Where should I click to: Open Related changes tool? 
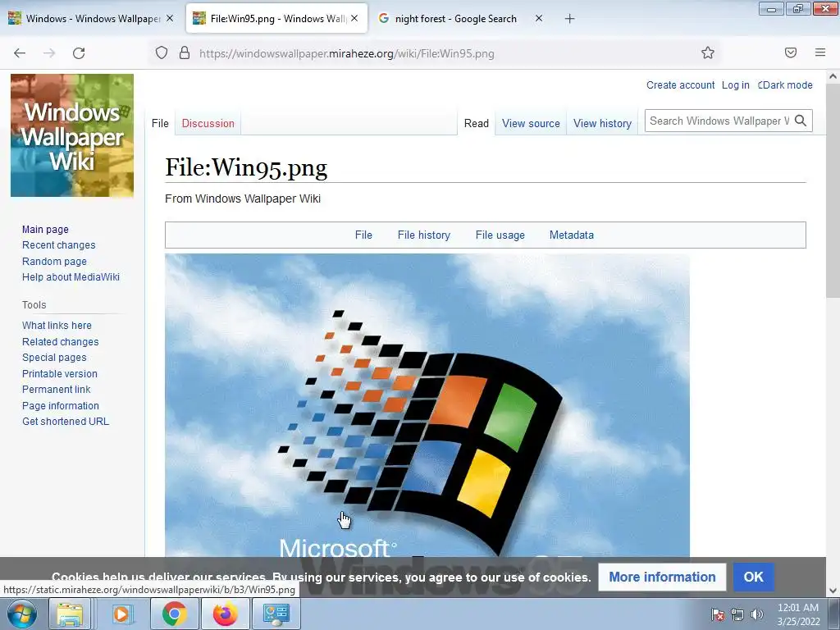(60, 342)
